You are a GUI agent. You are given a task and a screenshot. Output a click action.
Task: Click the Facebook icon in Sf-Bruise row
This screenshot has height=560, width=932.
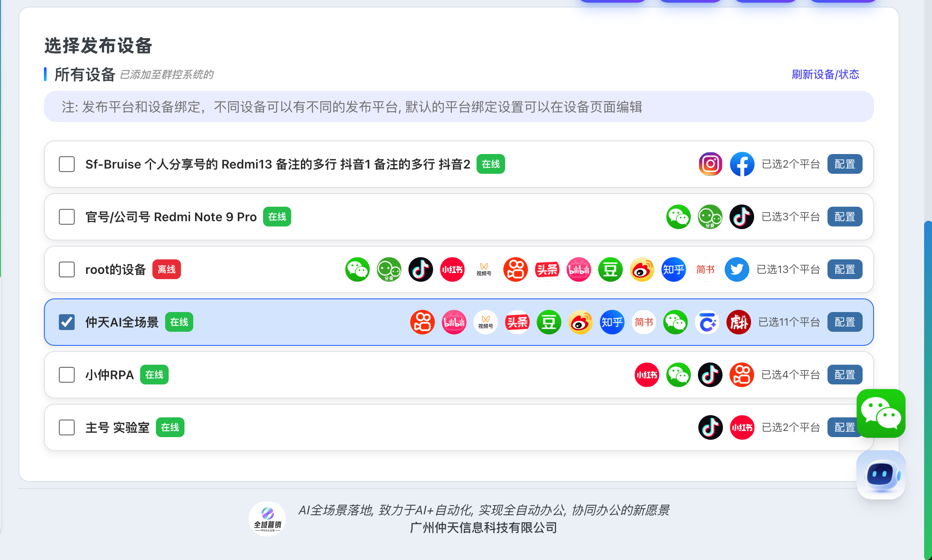(x=742, y=164)
